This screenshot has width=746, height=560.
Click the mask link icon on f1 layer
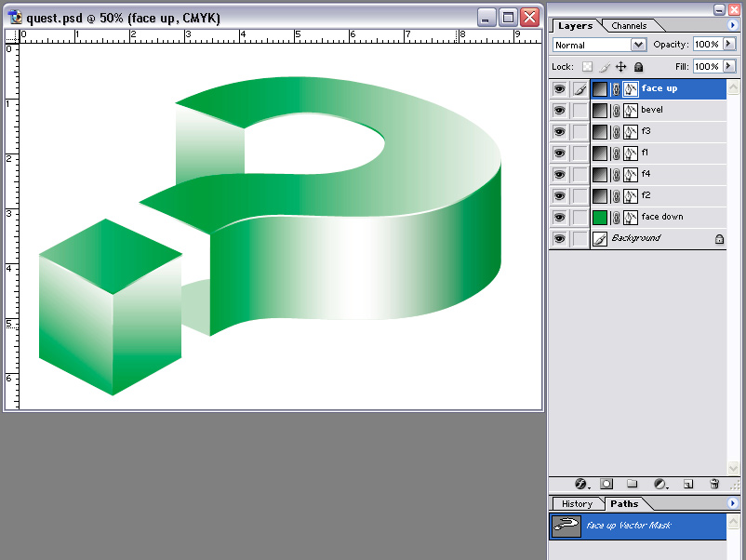coord(616,153)
